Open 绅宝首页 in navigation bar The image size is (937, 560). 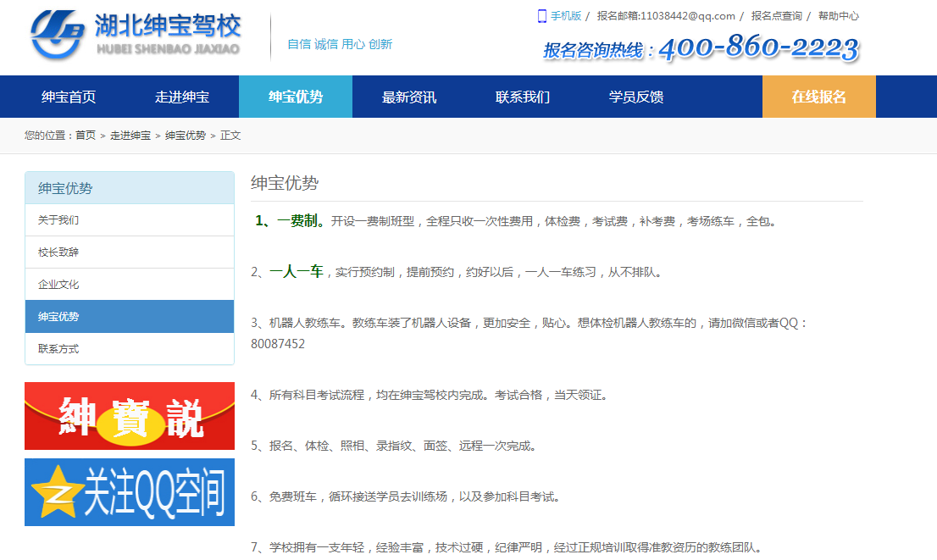click(x=69, y=97)
